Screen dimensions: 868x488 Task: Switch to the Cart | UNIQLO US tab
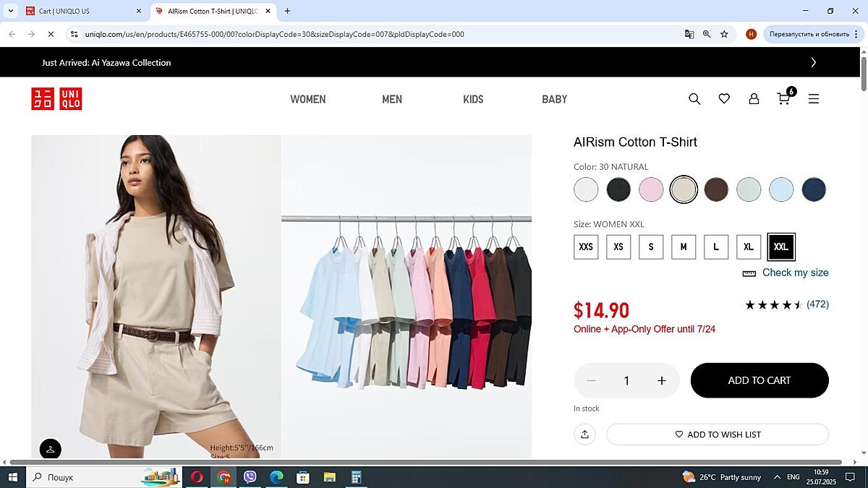80,12
